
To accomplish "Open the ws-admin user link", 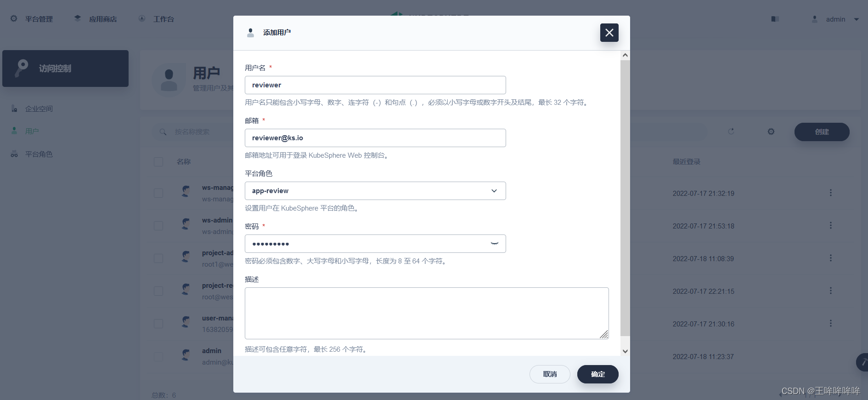I will 217,220.
